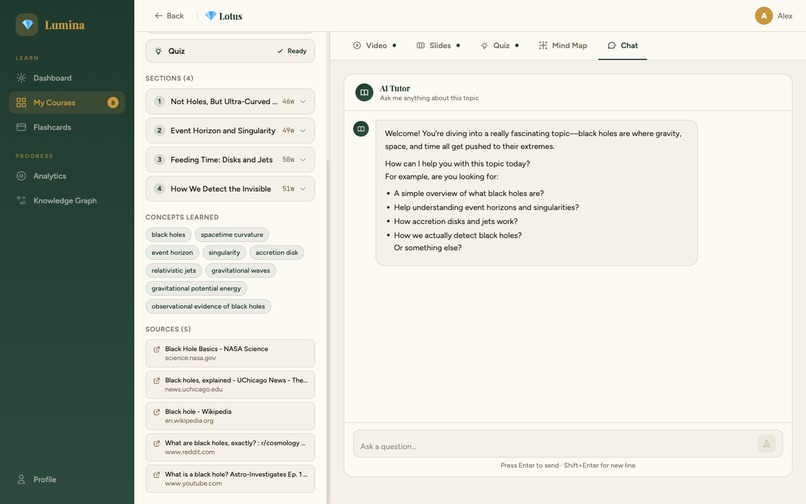Select the 'black holes' concept tag

[168, 235]
